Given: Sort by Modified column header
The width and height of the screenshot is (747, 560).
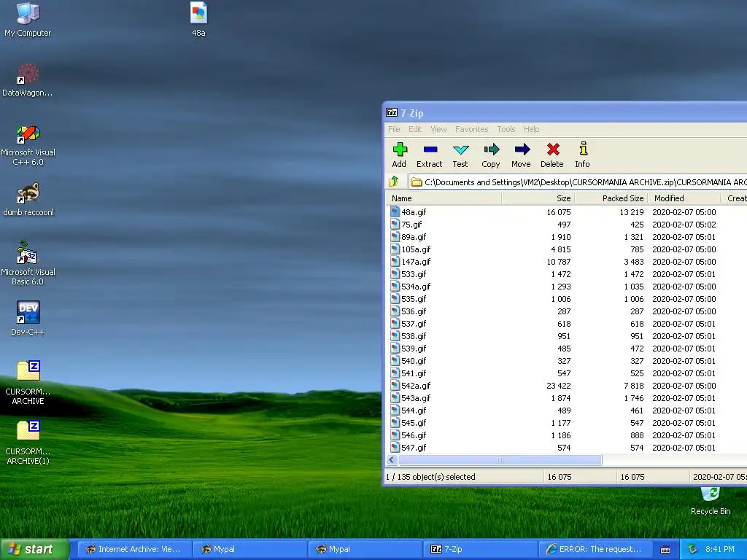Looking at the screenshot, I should coord(684,198).
